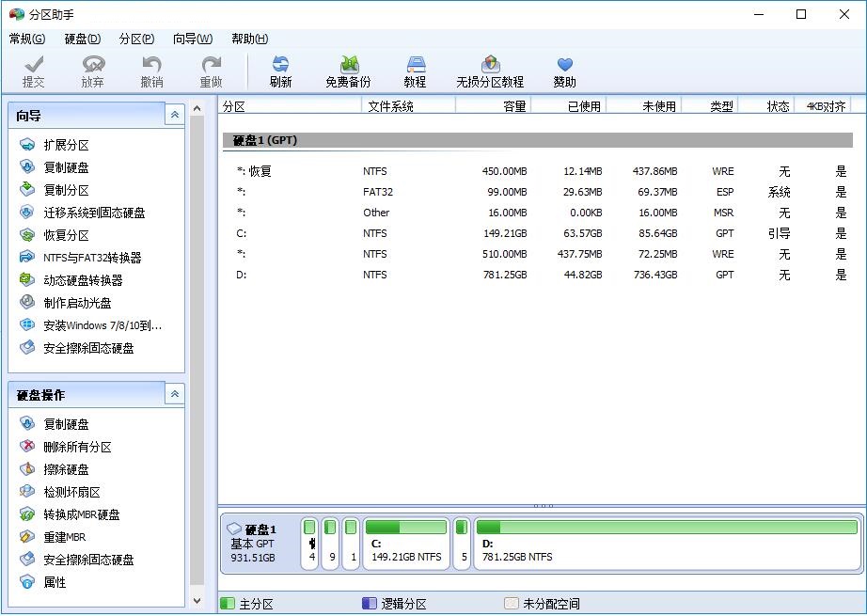867x616 pixels.
Task: Start 迁移系统到固态硬盘 wizard
Action: (94, 213)
